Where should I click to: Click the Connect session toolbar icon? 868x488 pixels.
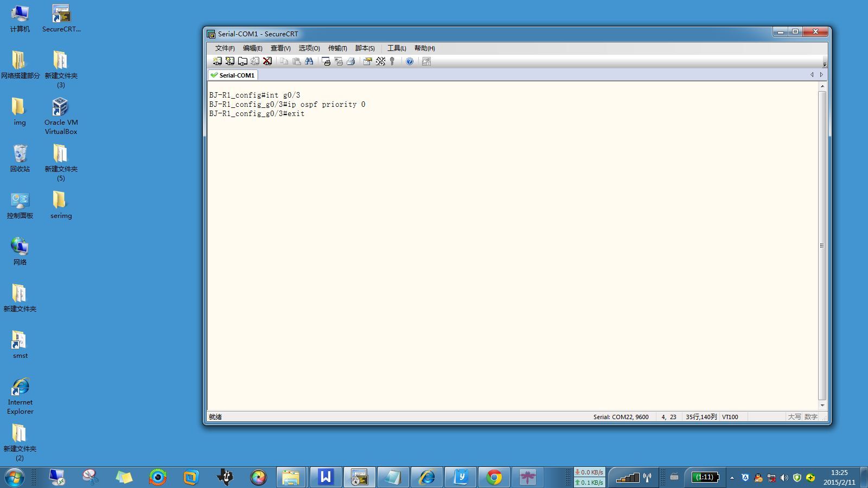[218, 61]
